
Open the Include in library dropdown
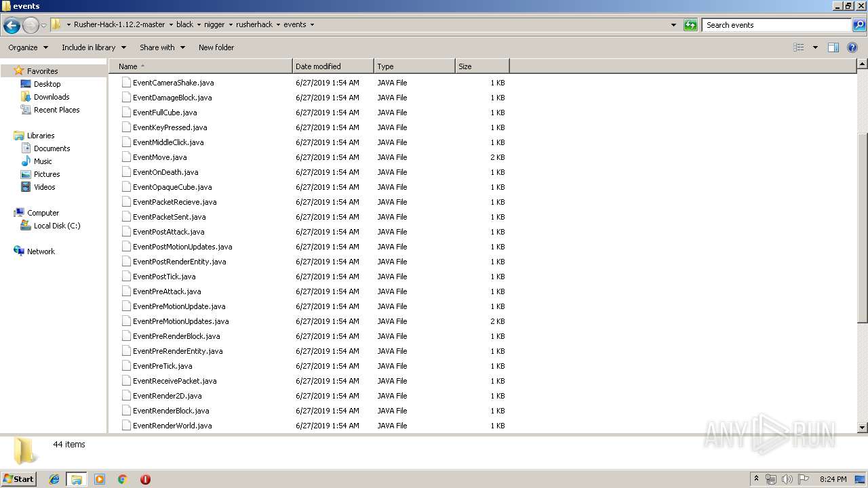click(94, 47)
